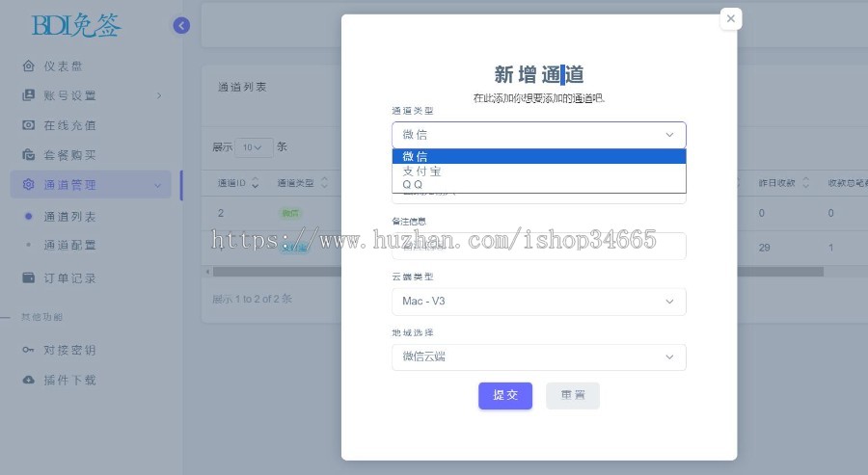Screen dimensions: 868x475
Task: Click the 插件下载 cloud download icon
Action: pyautogui.click(x=28, y=380)
